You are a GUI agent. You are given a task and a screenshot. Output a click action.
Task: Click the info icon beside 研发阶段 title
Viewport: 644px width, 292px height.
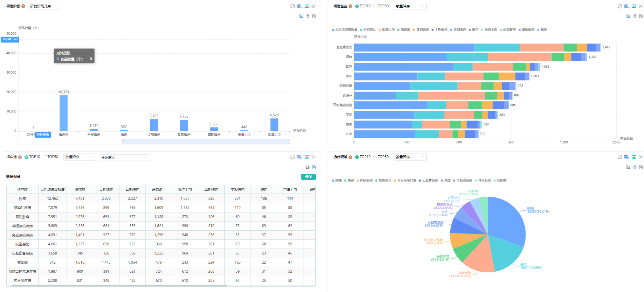pyautogui.click(x=23, y=6)
